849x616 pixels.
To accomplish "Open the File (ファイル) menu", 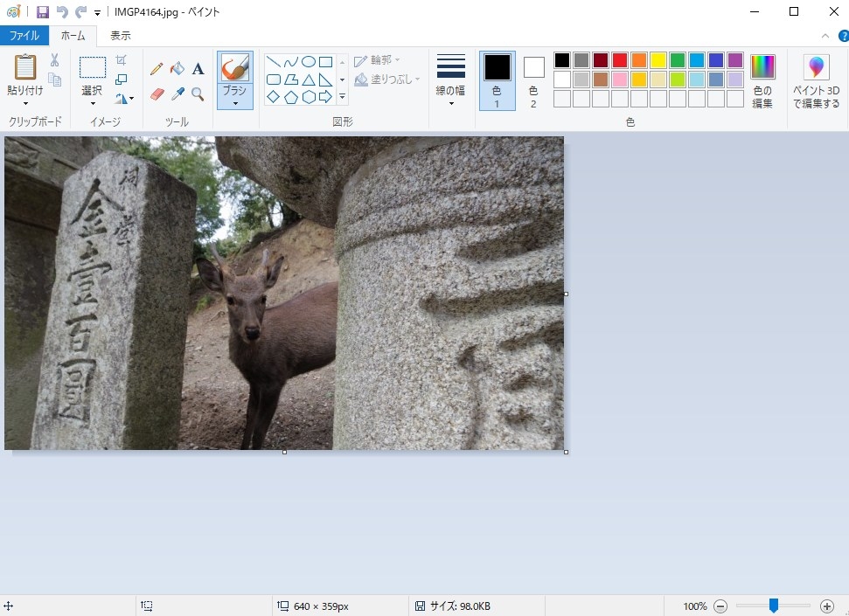I will click(24, 36).
